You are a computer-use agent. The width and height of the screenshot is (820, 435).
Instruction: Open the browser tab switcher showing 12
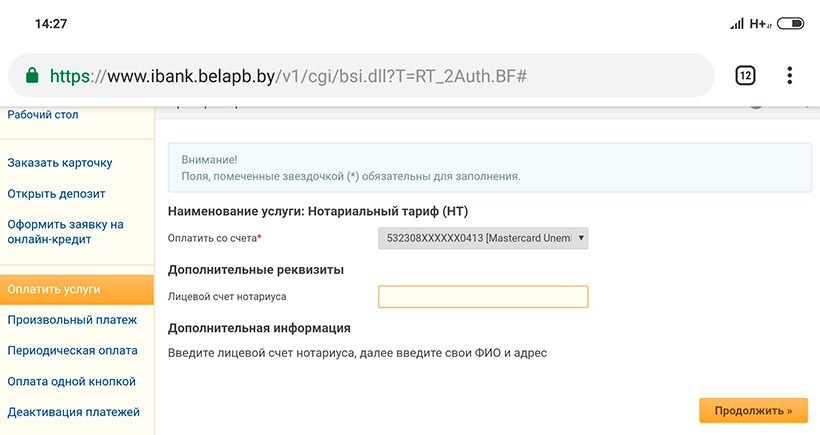point(745,75)
